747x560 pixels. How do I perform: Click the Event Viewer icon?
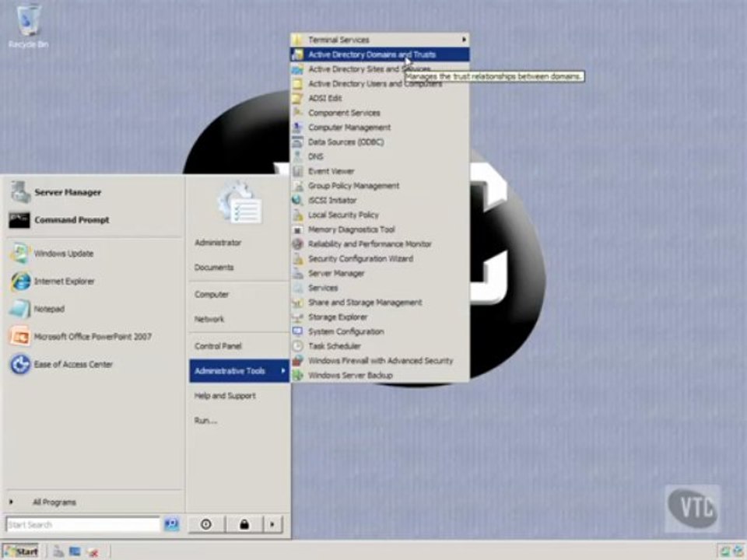point(298,171)
